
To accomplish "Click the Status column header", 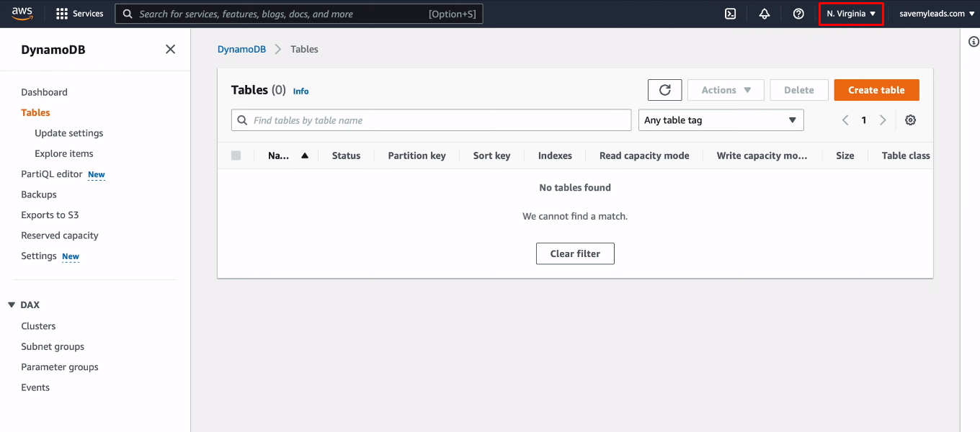I will point(346,156).
